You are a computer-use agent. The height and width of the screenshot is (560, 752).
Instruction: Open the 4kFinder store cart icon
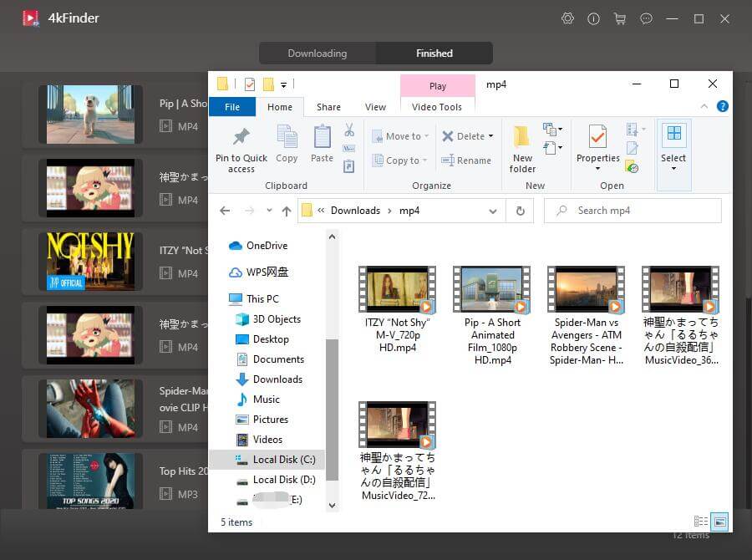[x=620, y=18]
